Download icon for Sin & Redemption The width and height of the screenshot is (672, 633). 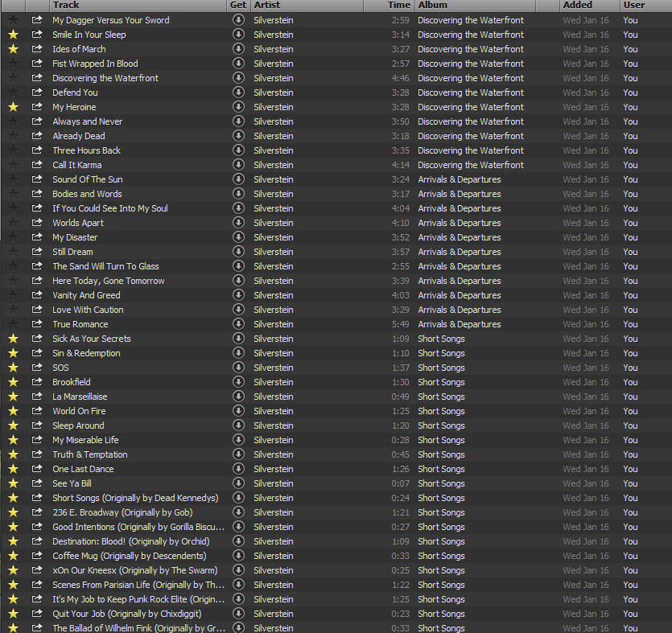238,353
